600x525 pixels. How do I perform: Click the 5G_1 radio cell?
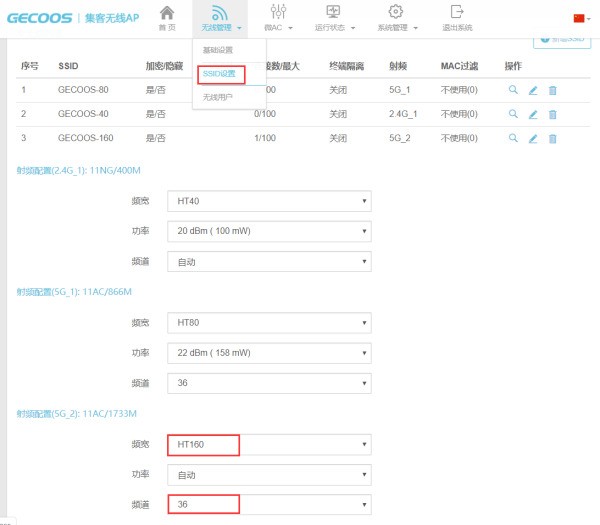pos(399,90)
